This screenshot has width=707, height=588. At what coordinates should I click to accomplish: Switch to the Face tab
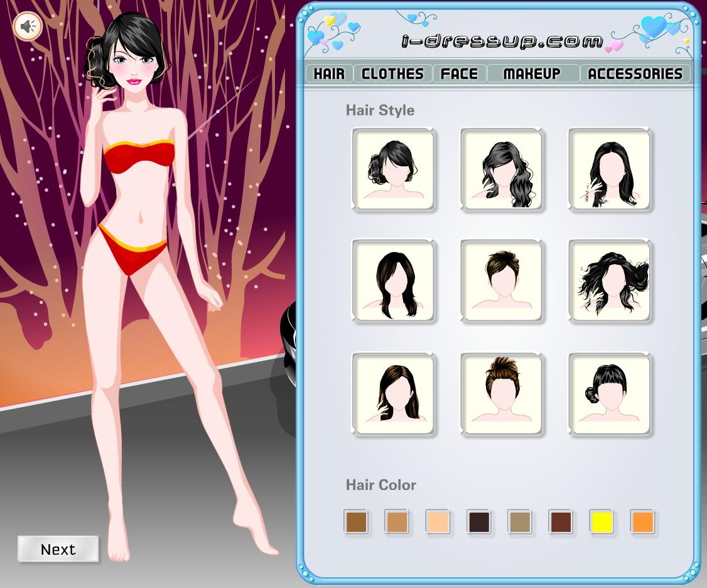459,73
